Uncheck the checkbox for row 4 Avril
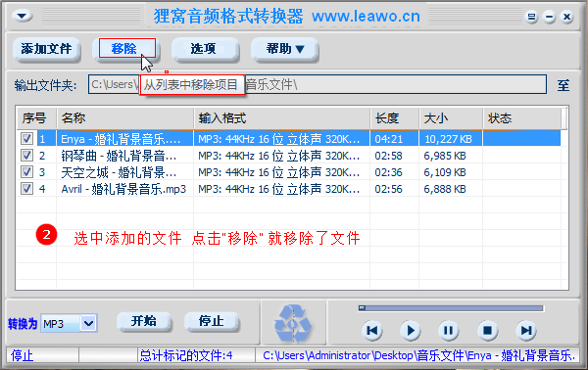Screen dimensions: 588x370 click(26, 188)
